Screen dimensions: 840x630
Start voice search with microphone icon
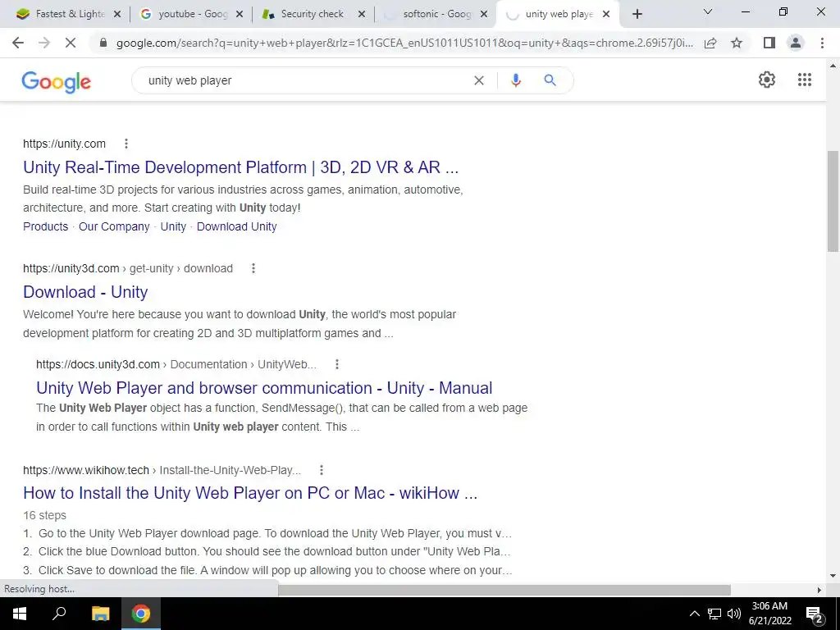coord(515,80)
